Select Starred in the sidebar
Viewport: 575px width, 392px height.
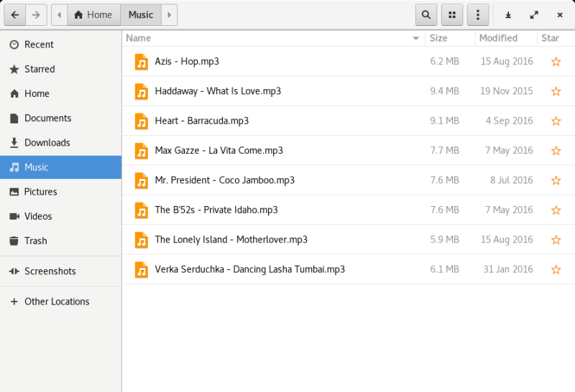click(x=40, y=70)
